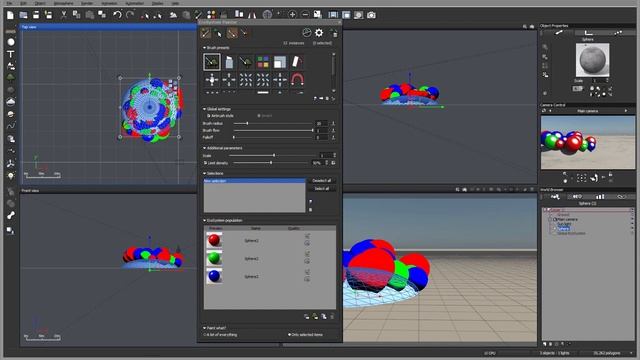This screenshot has height=360, width=640.
Task: Click the Brush radius value field
Action: click(322, 123)
